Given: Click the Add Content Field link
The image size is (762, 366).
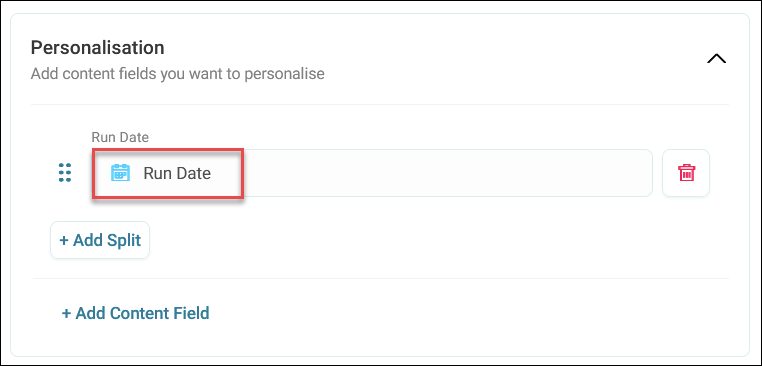Looking at the screenshot, I should pos(136,313).
